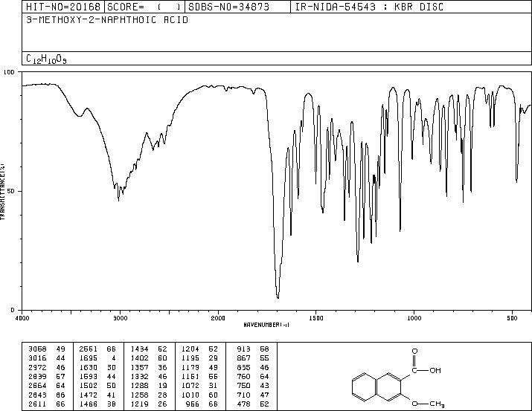Click the 2000 wavenumber axis label
The height and width of the screenshot is (411, 532).
pos(218,318)
